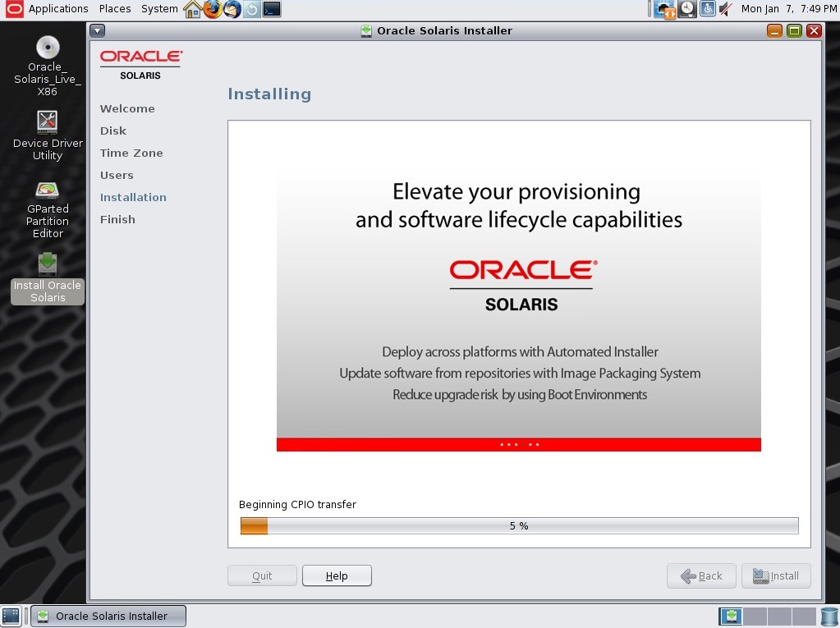Click the date and time clock

click(x=788, y=8)
